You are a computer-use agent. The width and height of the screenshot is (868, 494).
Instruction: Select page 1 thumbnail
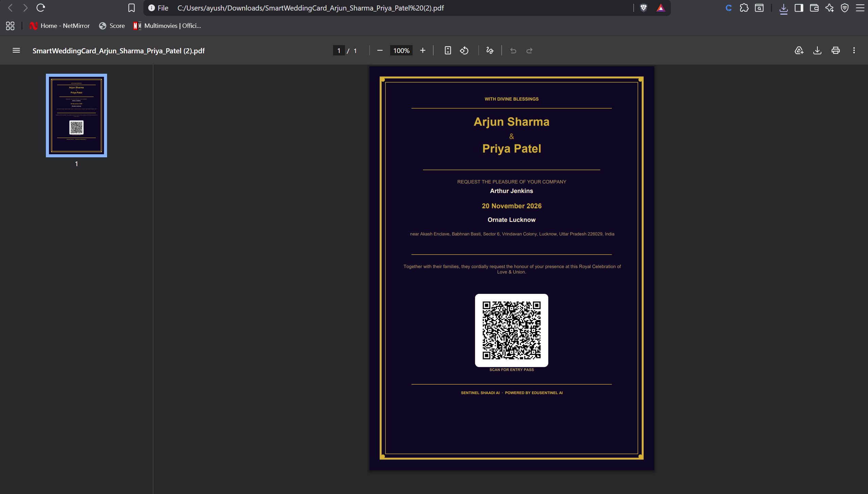(76, 116)
